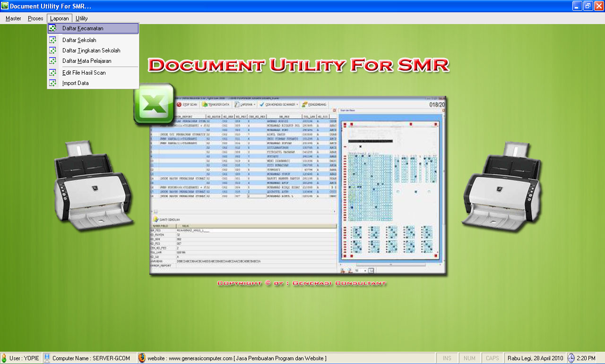
Task: Collapse the open Laporan menu
Action: 60,18
